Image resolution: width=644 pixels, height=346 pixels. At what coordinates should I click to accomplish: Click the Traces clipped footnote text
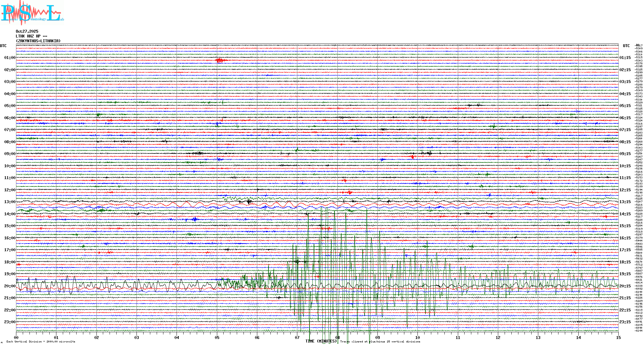pos(380,342)
